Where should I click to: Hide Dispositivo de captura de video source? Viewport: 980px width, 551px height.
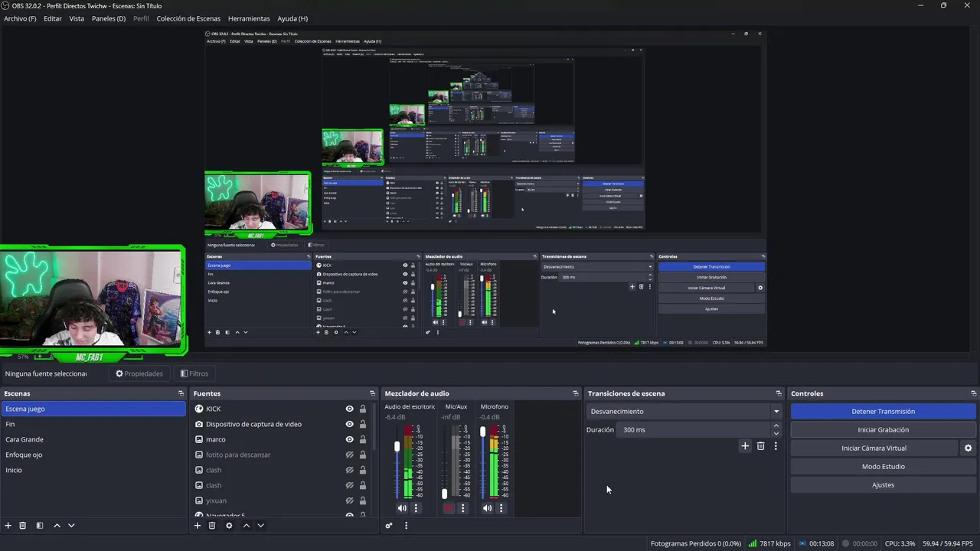(x=349, y=424)
